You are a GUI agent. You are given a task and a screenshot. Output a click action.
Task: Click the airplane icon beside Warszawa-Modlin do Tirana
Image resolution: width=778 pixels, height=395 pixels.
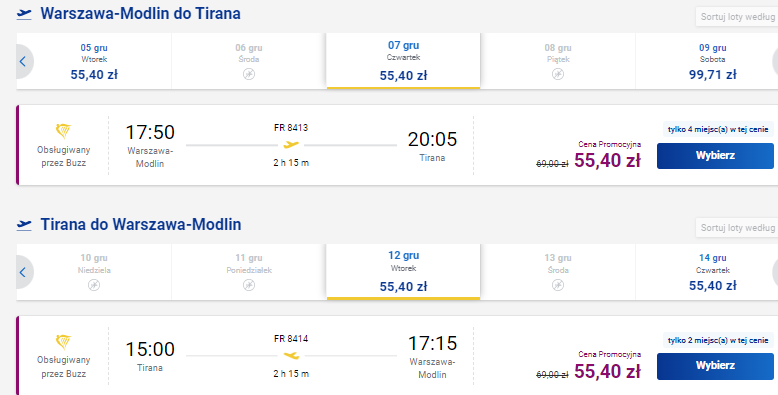click(24, 14)
